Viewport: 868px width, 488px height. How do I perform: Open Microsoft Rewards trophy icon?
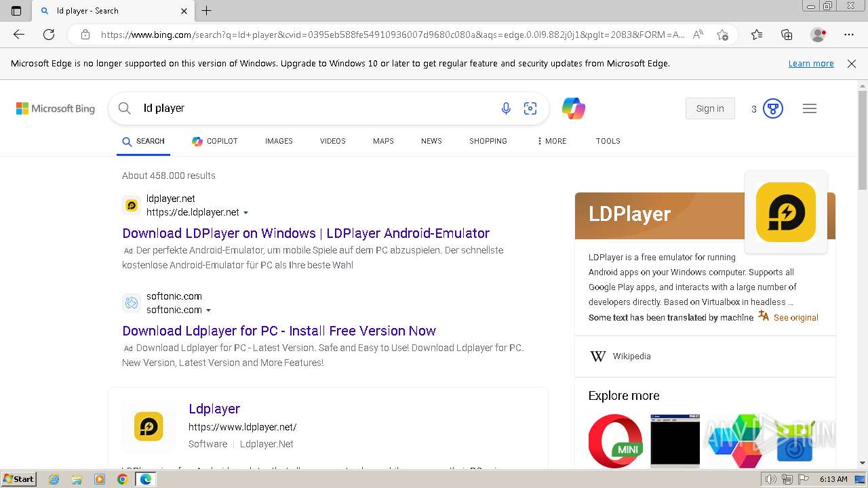773,108
